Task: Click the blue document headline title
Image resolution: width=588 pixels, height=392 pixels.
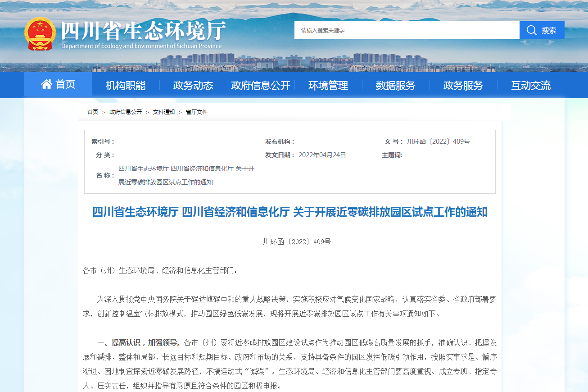Action: pyautogui.click(x=290, y=212)
